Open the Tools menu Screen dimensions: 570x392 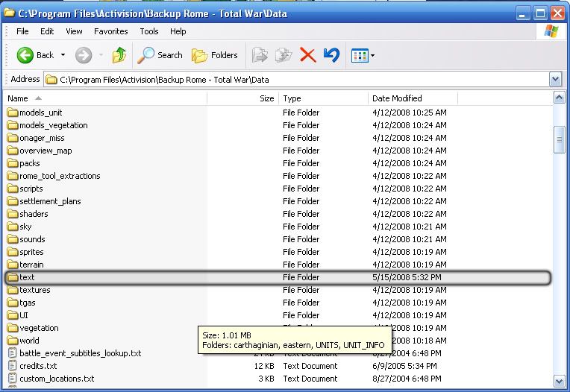point(149,31)
